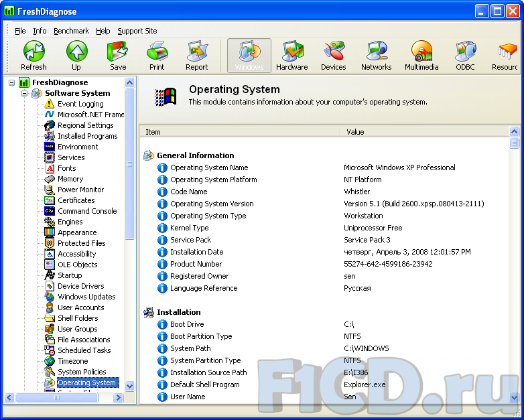
Task: Click the Save toolbar icon
Action: click(x=118, y=56)
